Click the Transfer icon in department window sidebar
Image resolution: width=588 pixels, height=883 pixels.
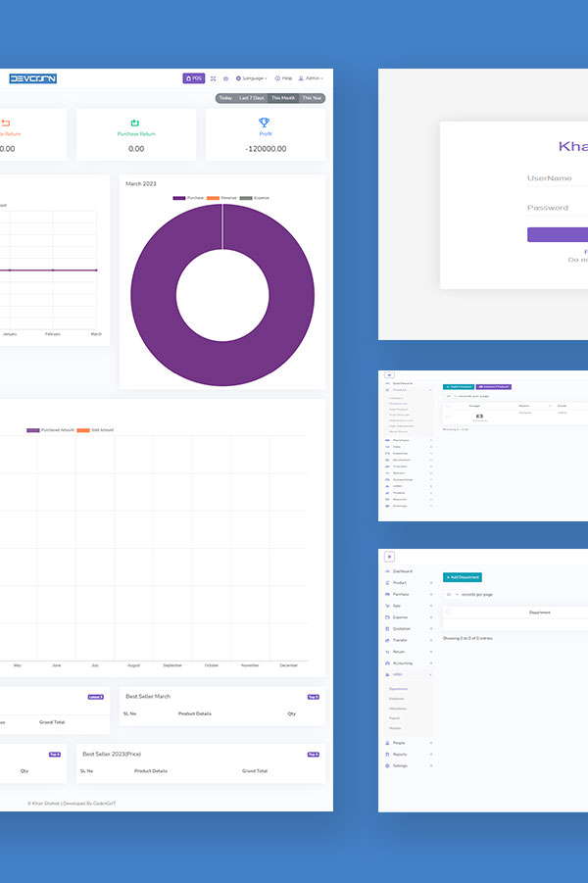pos(387,640)
